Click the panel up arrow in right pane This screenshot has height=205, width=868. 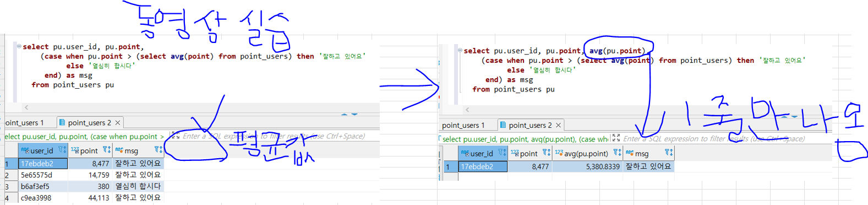(784, 117)
